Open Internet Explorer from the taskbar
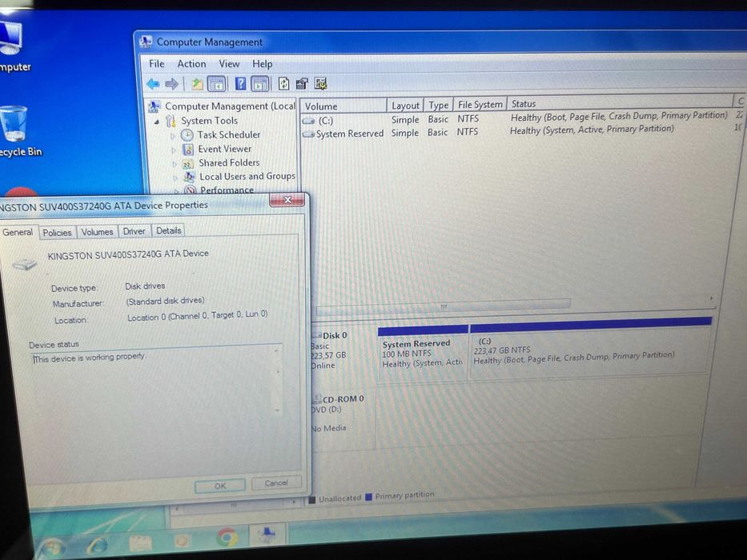 pyautogui.click(x=98, y=544)
